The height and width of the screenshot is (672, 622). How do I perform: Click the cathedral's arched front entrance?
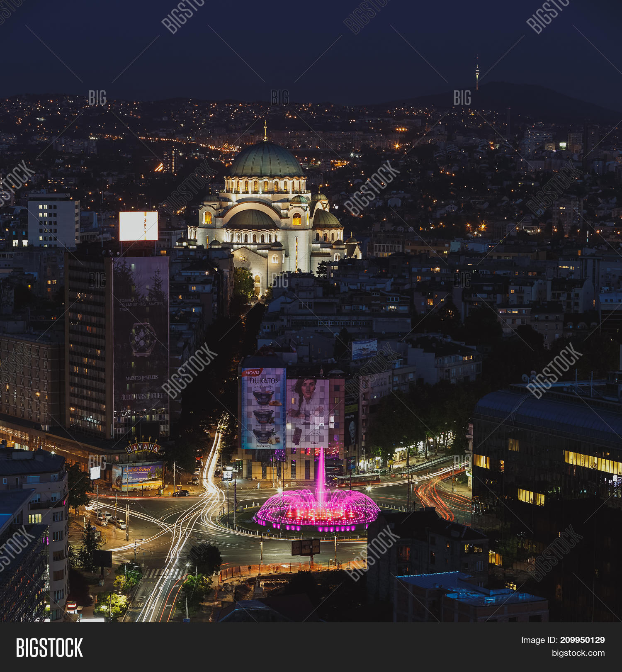click(257, 284)
